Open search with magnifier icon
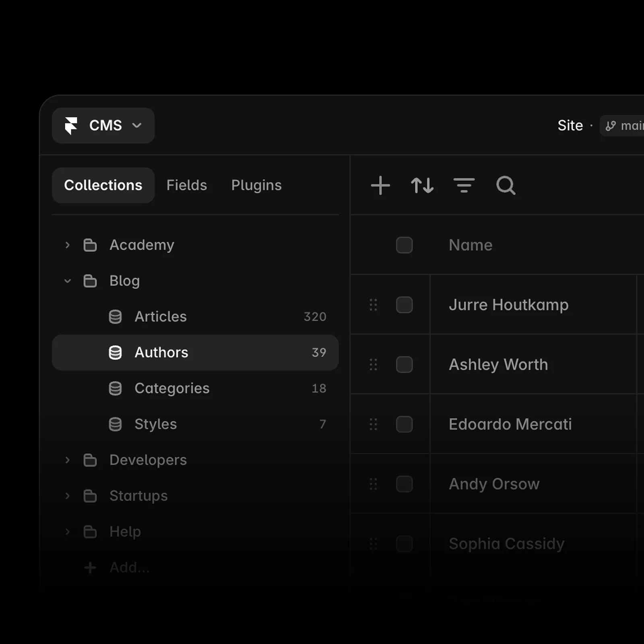 506,186
